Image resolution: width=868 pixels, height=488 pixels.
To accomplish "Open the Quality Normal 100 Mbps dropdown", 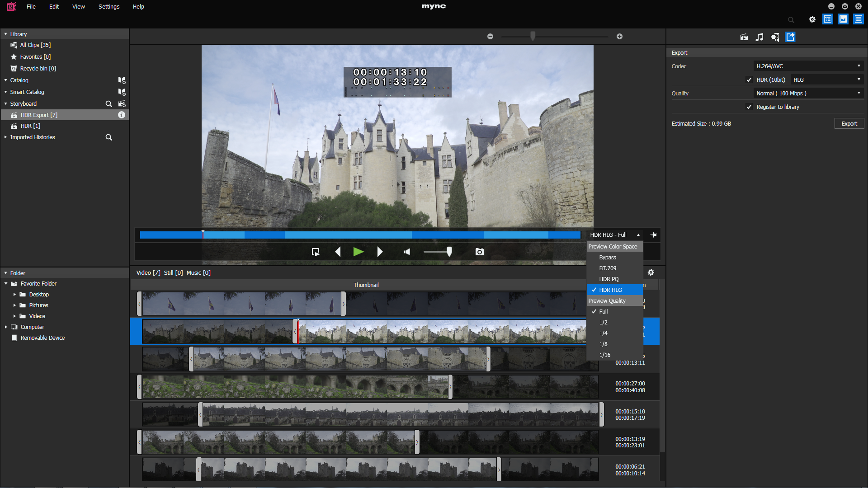I will pos(808,93).
